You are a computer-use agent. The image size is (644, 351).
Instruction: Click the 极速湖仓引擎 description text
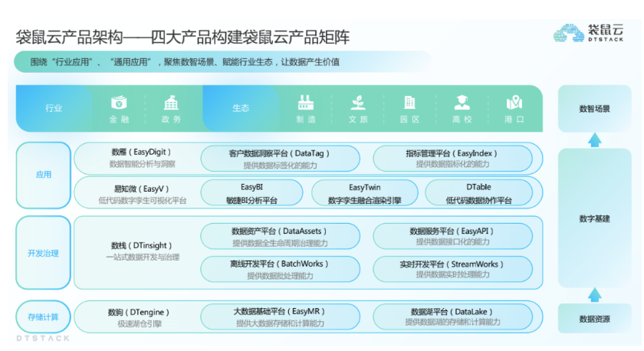[140, 324]
